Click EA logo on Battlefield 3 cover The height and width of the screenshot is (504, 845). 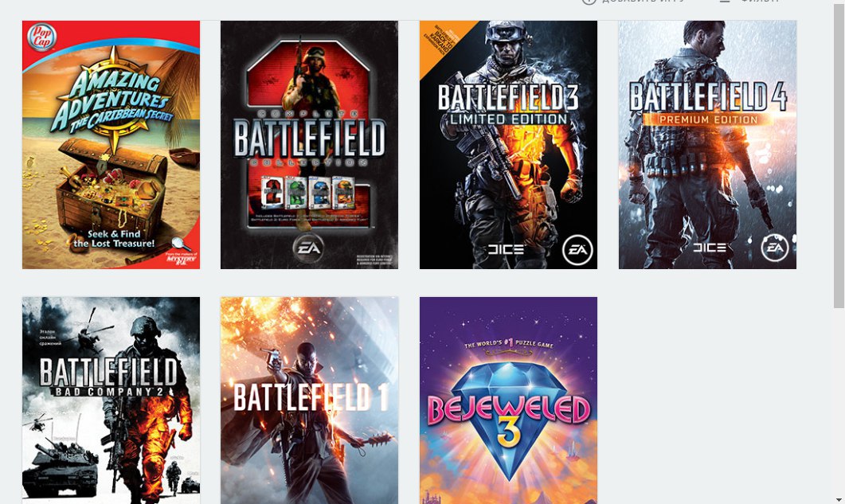(x=577, y=250)
